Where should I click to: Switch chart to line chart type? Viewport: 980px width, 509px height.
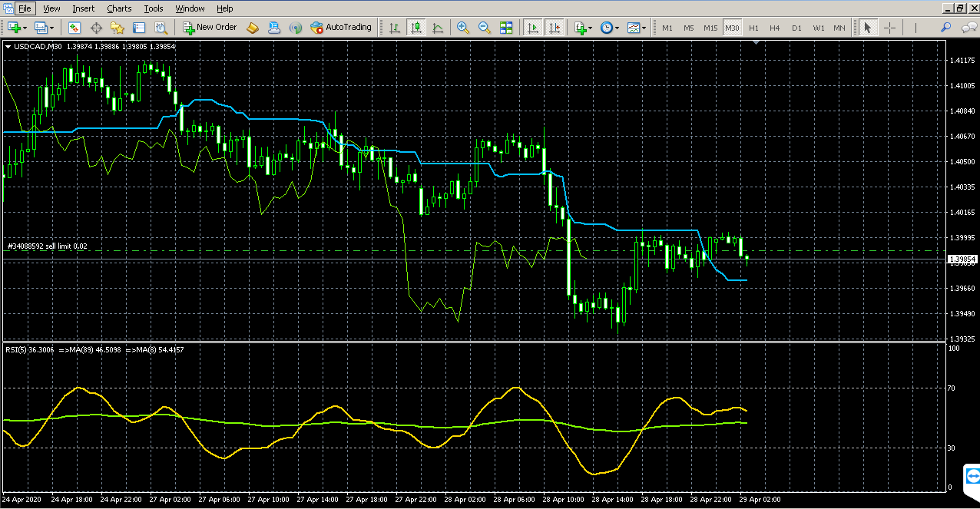438,28
